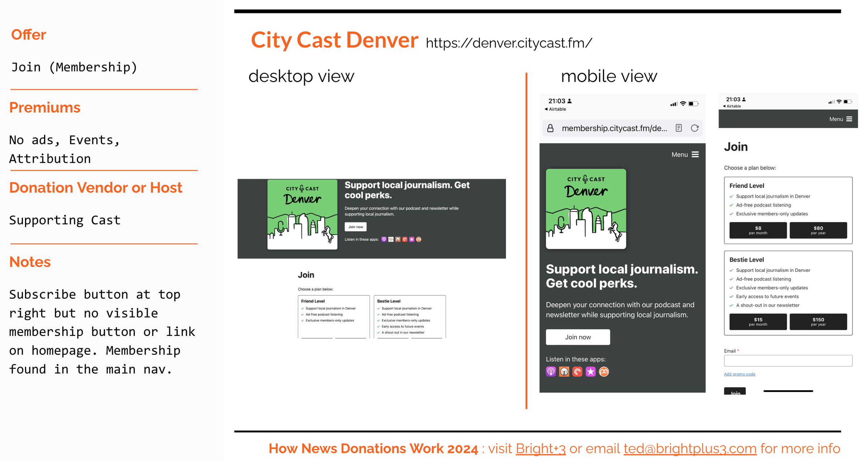Tap the reload icon in mobile address bar
This screenshot has height=461, width=868.
coord(694,128)
